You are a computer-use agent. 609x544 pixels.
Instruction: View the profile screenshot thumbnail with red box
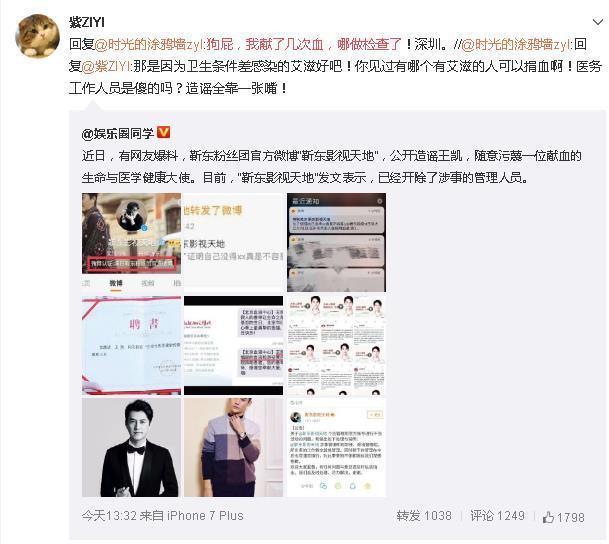(131, 242)
